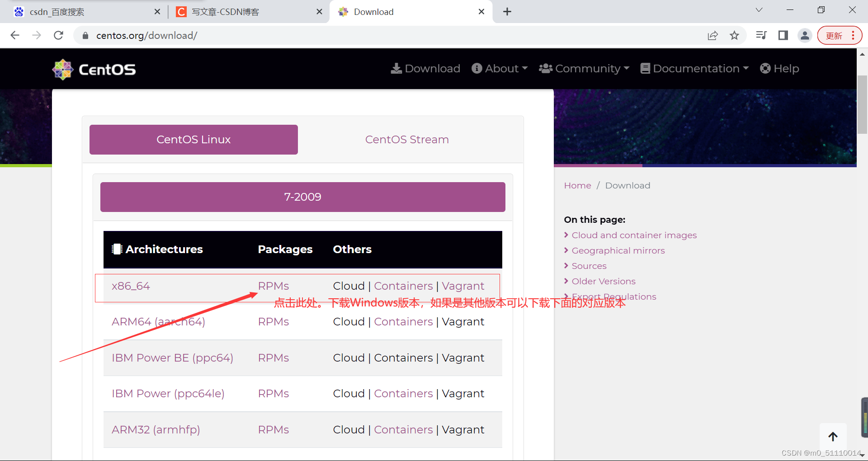Select the CentOS Stream tab

tap(407, 140)
